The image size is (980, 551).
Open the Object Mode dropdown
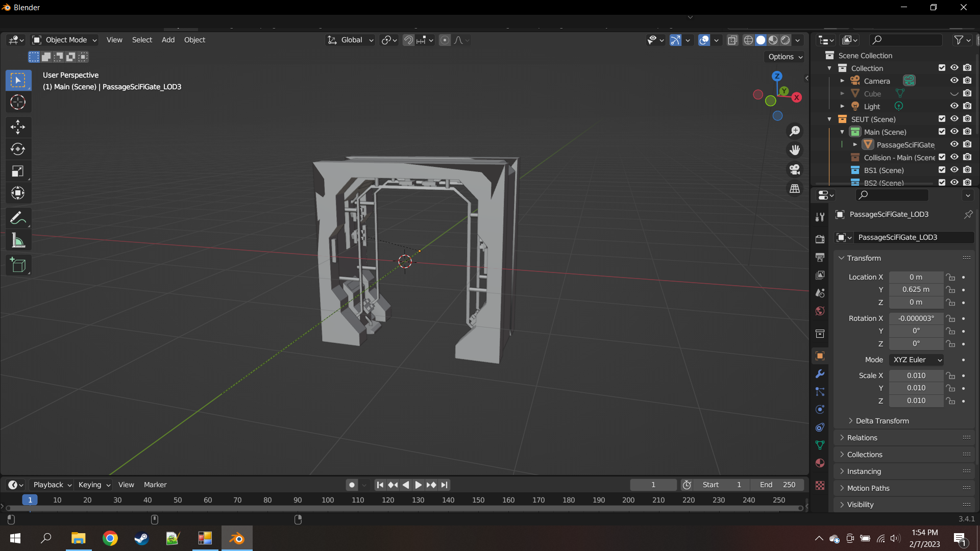[x=65, y=40]
